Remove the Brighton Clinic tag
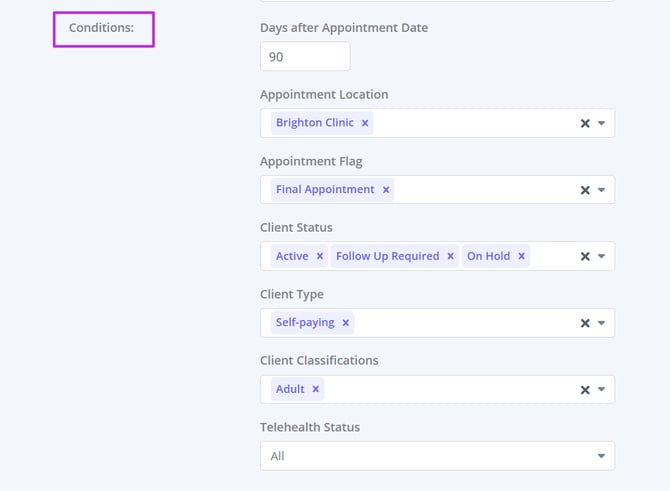 (x=365, y=123)
